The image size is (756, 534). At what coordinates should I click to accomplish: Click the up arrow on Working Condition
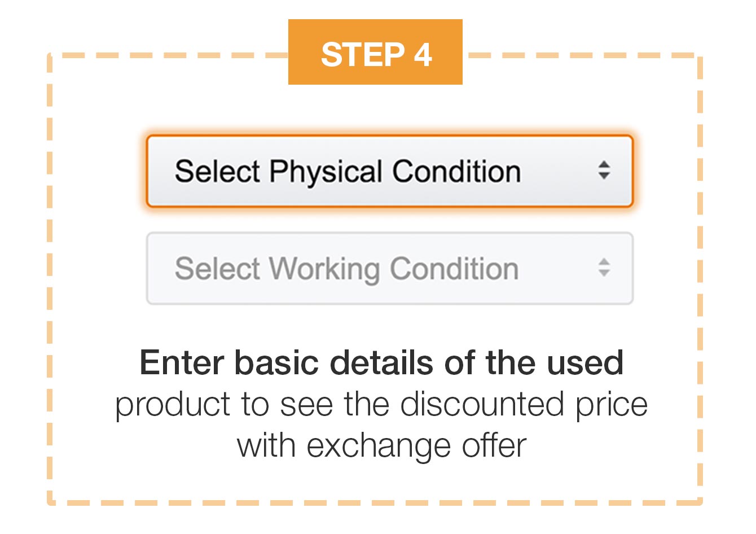(604, 262)
